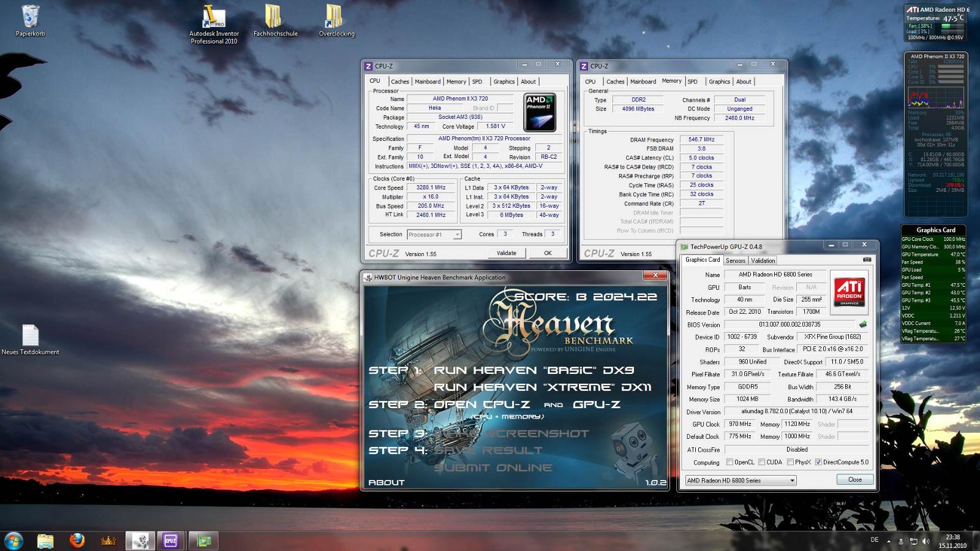Click Save Result in Heaven step 4

point(488,450)
